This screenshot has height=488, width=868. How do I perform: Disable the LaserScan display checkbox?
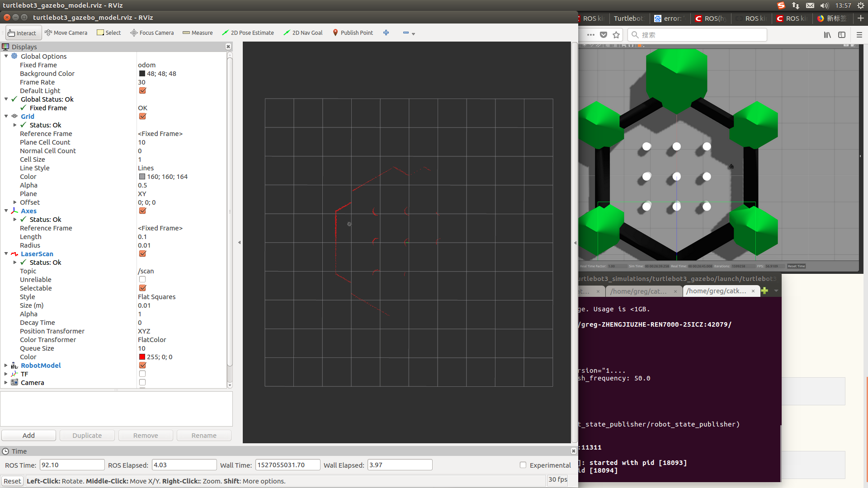142,253
